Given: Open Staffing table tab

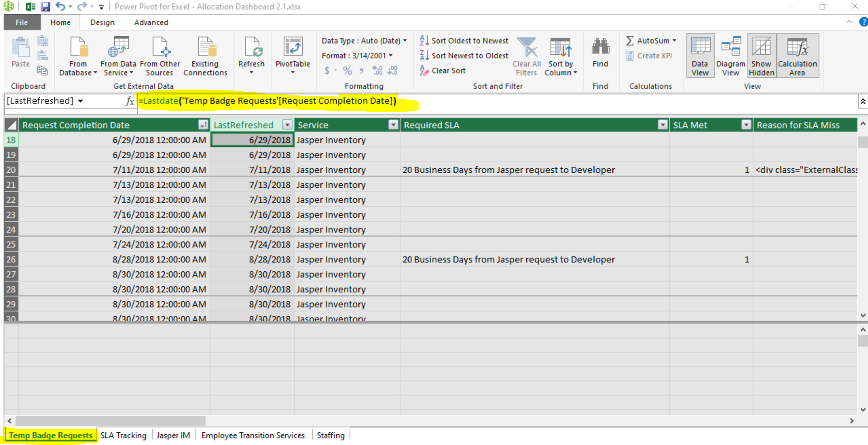Looking at the screenshot, I should click(331, 435).
